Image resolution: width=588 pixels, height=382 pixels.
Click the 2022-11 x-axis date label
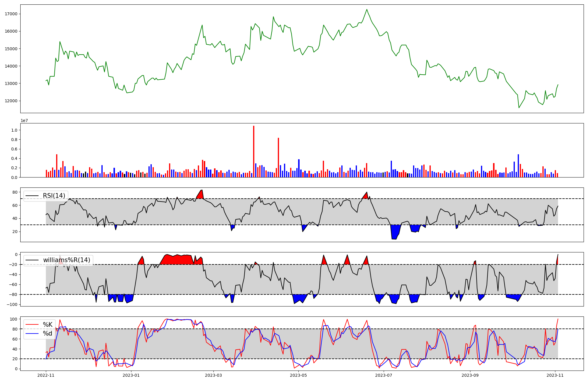[x=46, y=375]
